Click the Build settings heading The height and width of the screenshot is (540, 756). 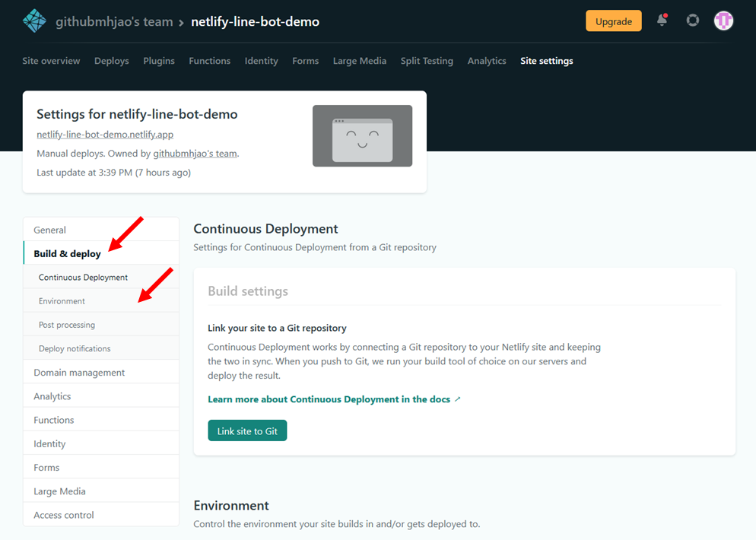(248, 291)
